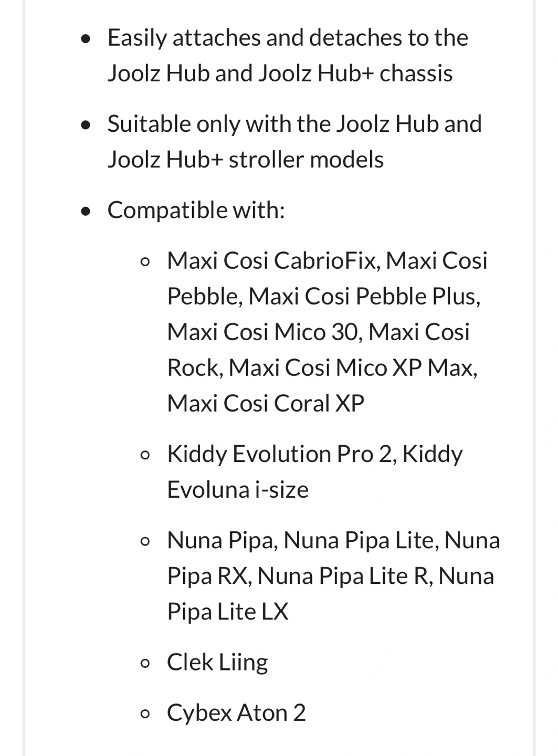Click 'Kiddy Evolution Pro 2' text
The image size is (558, 756).
pos(282,455)
